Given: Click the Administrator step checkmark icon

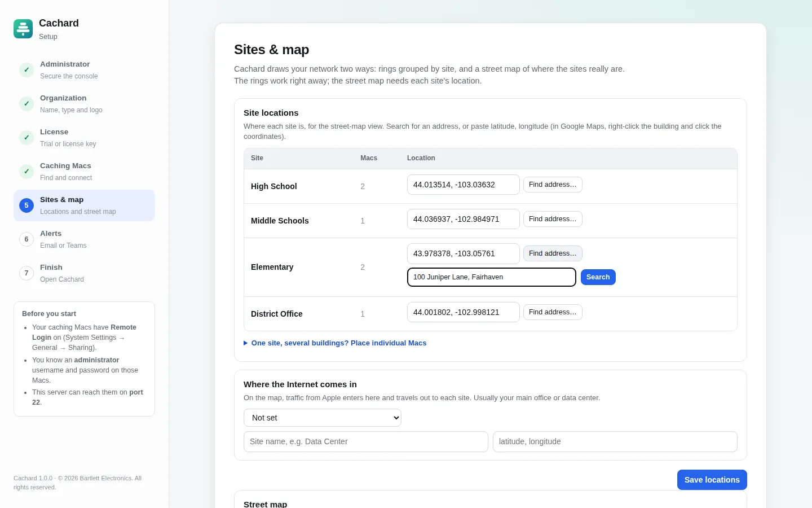Looking at the screenshot, I should pyautogui.click(x=27, y=70).
